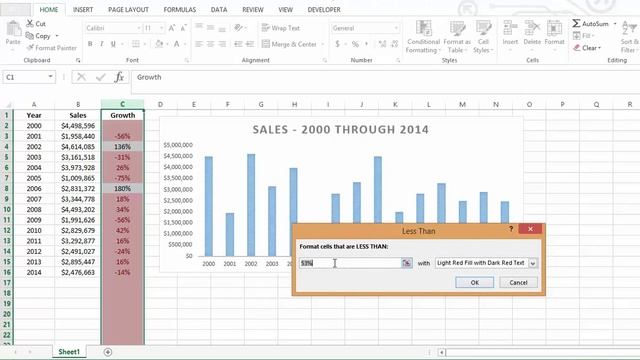Click AutoSum sigma icon

point(576,24)
